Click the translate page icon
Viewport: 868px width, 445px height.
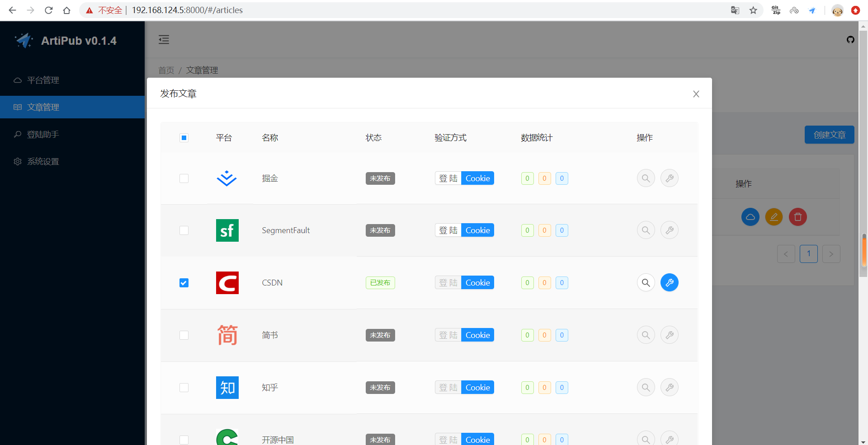735,10
